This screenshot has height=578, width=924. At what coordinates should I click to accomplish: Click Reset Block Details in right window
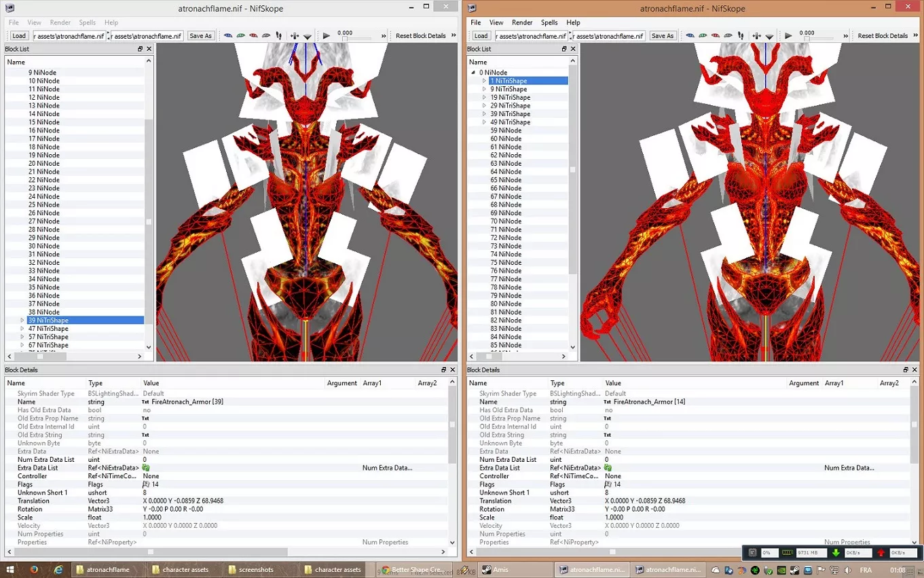[x=883, y=36]
